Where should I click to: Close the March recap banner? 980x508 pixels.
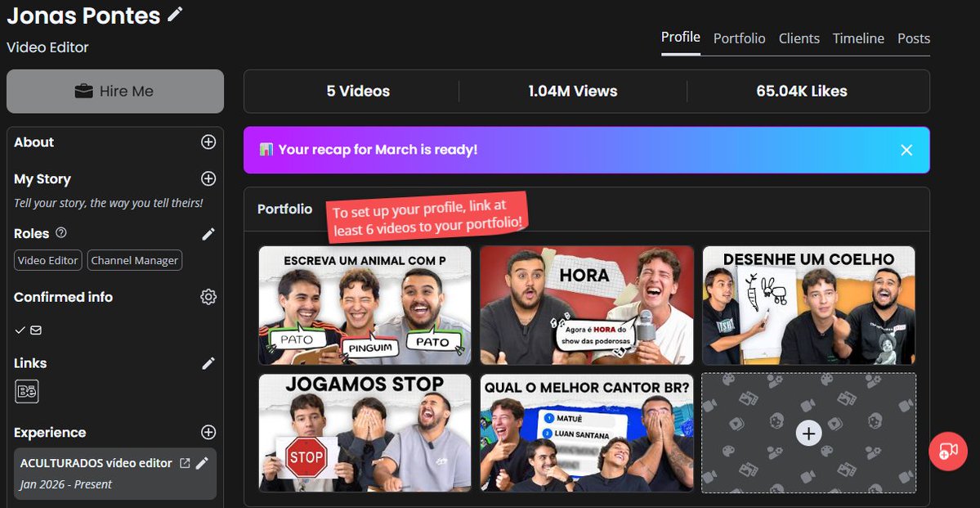906,151
